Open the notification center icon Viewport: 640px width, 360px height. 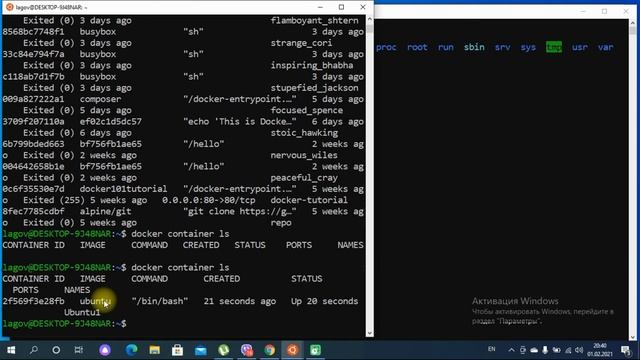pyautogui.click(x=626, y=350)
